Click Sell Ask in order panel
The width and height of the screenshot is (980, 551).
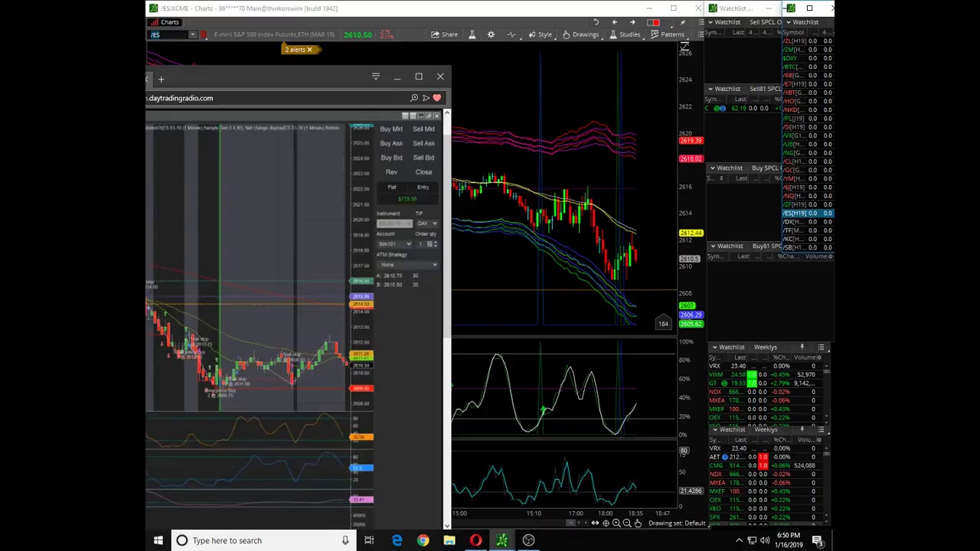pos(423,143)
